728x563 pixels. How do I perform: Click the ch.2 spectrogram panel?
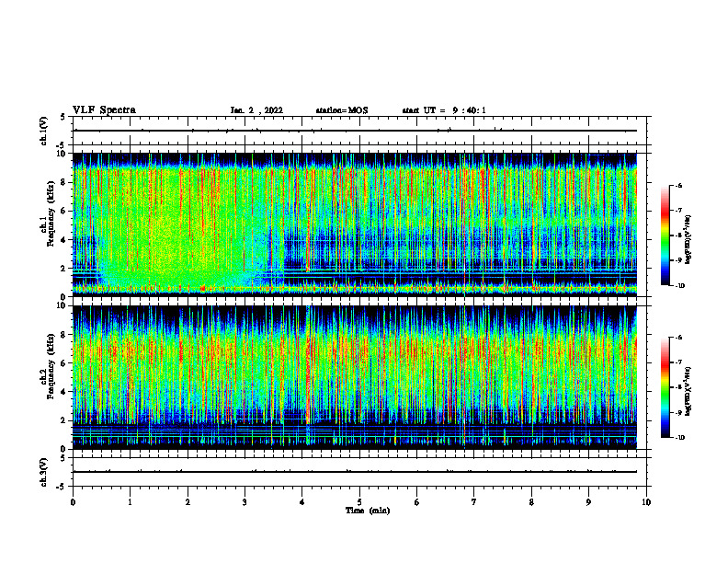point(355,377)
